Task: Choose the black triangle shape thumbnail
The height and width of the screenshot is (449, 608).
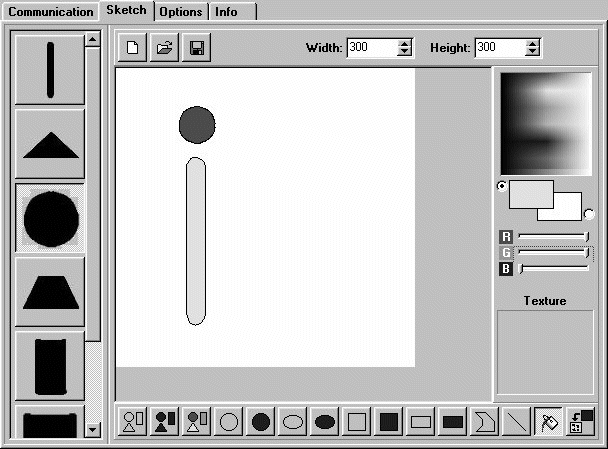Action: (50, 143)
